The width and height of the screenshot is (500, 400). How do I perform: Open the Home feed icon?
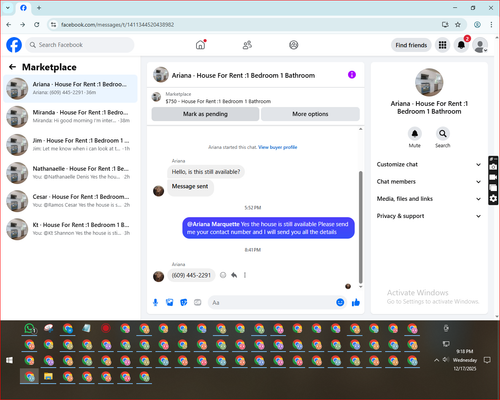(200, 45)
